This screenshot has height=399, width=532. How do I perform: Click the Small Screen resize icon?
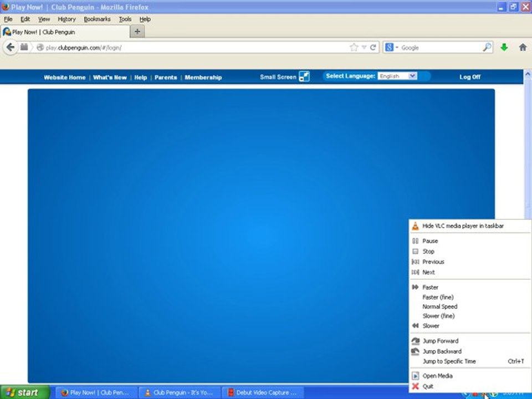click(304, 76)
